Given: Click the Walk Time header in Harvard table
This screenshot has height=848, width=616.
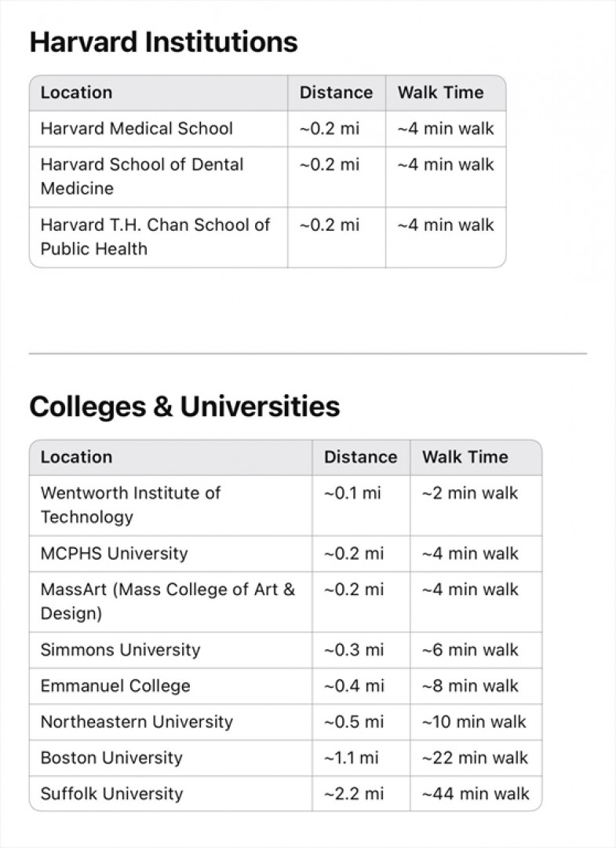Looking at the screenshot, I should 440,93.
